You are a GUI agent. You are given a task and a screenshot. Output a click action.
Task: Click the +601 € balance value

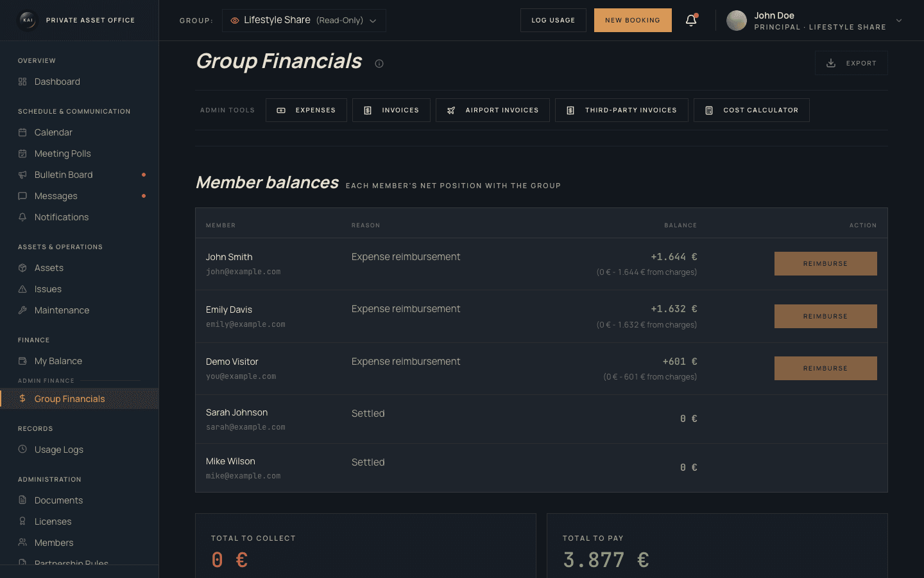click(x=680, y=362)
